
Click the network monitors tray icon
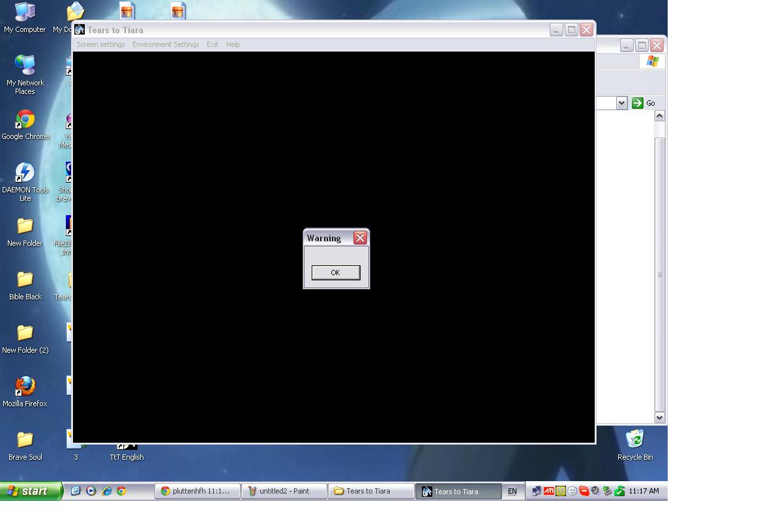[x=537, y=491]
